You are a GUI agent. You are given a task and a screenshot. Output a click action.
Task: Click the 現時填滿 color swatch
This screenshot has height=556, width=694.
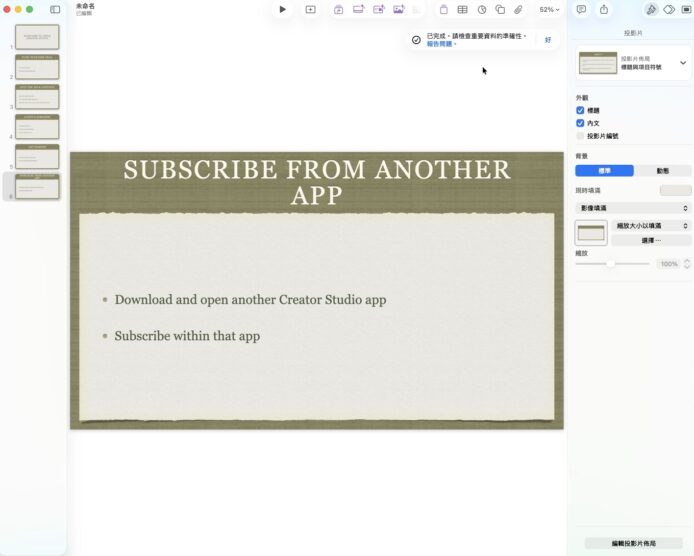(x=675, y=190)
